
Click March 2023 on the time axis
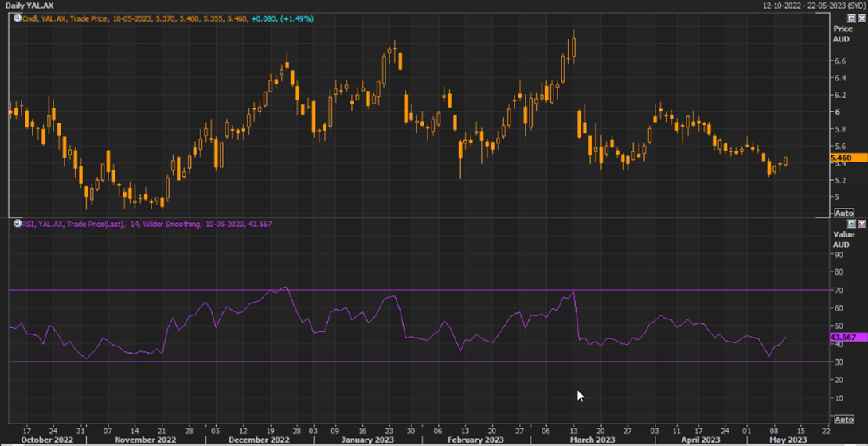593,440
